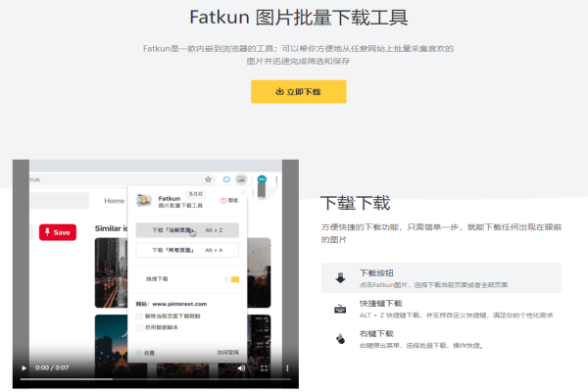Select the 快捷键下载 feature tab
The height and width of the screenshot is (392, 588).
(x=441, y=309)
